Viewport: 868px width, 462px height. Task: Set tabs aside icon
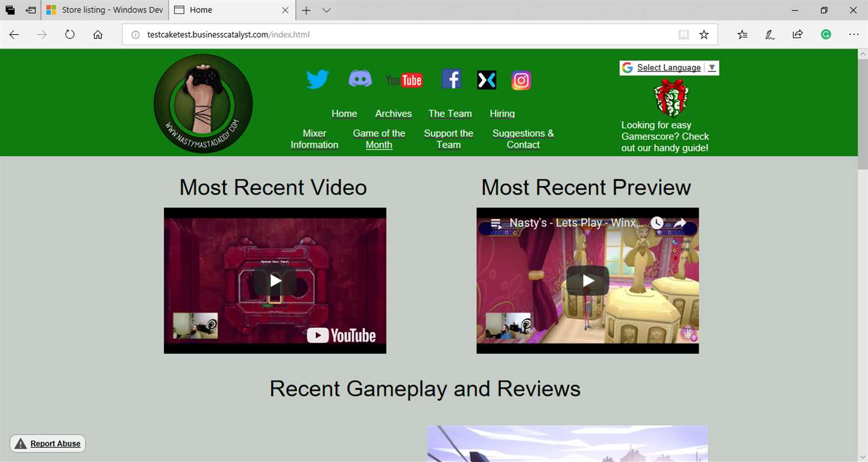point(30,10)
